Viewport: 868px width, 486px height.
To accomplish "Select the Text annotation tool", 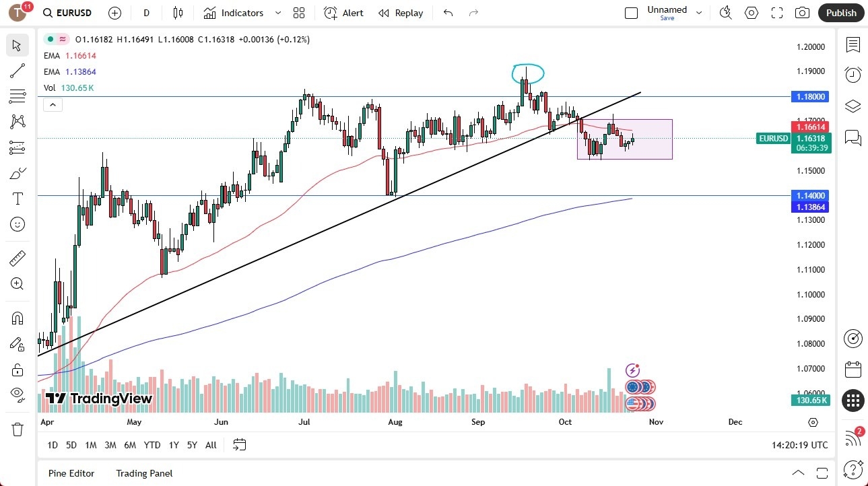I will tap(17, 199).
